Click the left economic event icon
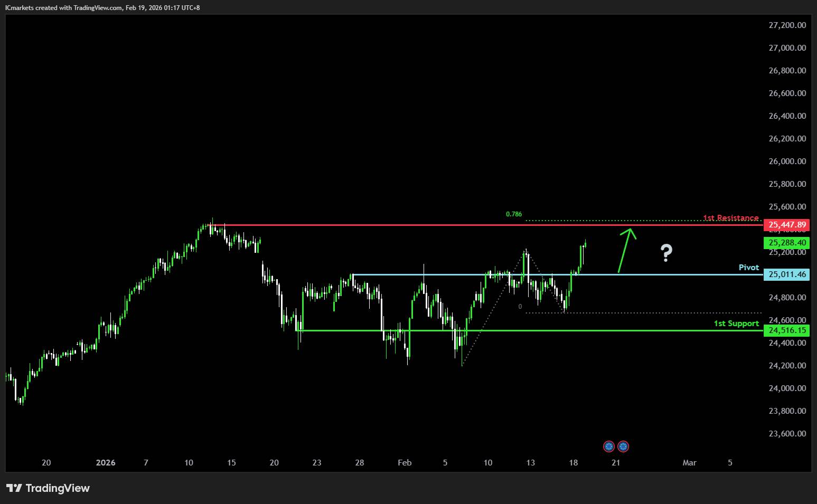The image size is (817, 504). tap(609, 446)
